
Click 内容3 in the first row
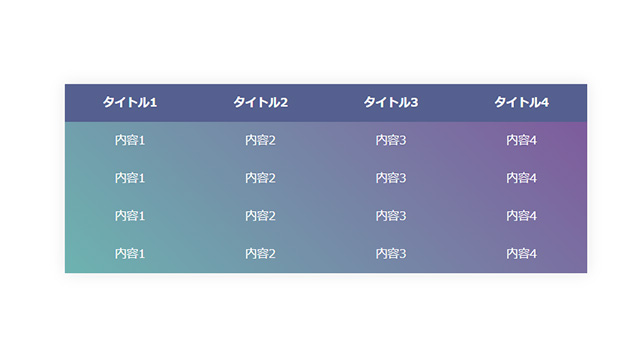391,140
